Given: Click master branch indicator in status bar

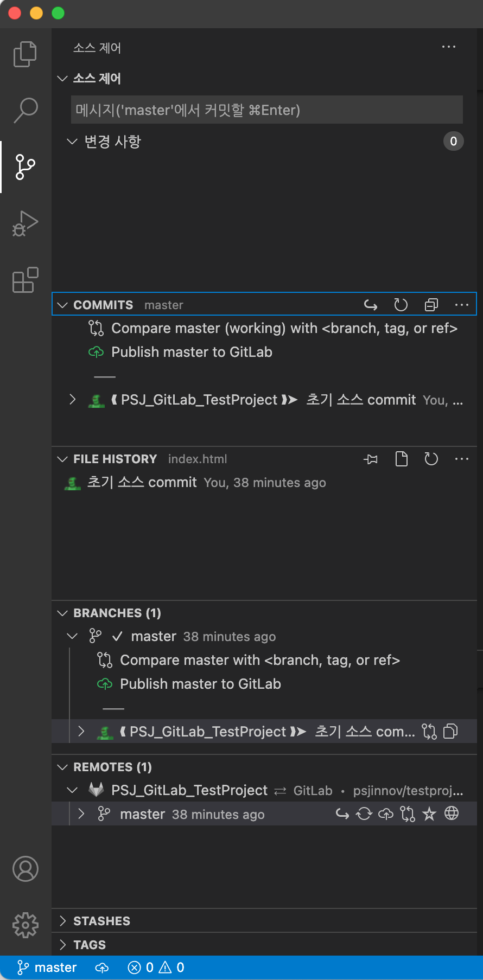Looking at the screenshot, I should (x=47, y=968).
